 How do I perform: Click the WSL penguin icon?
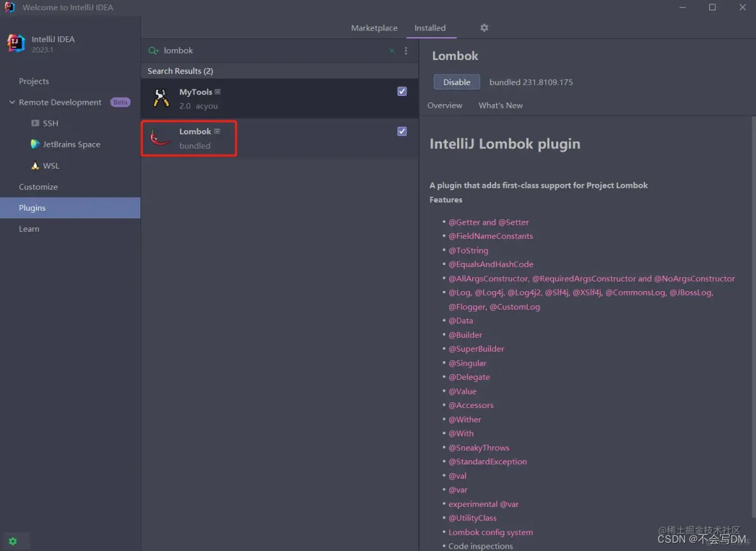[x=34, y=165]
